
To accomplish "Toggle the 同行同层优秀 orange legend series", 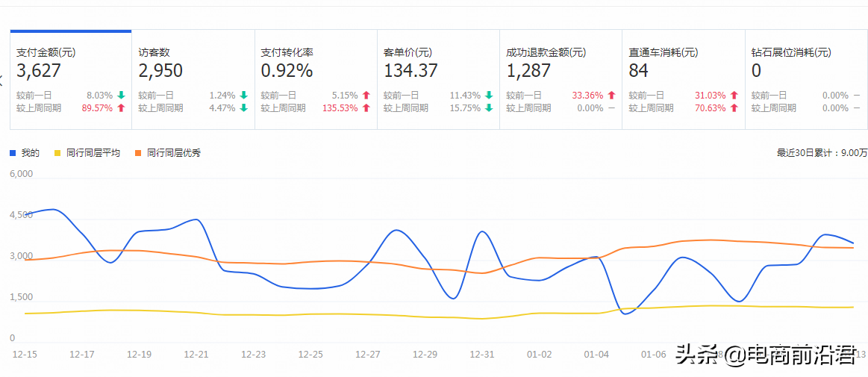I will pos(168,153).
